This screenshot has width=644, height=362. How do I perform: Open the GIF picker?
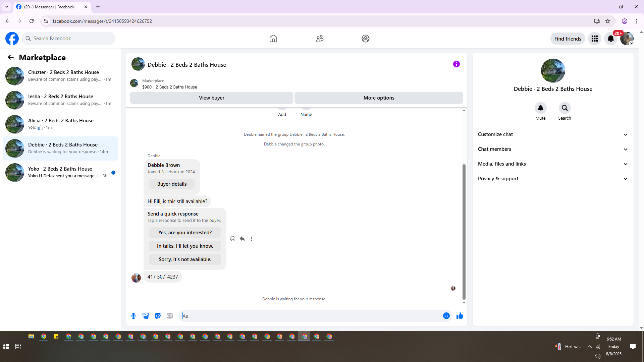pyautogui.click(x=170, y=316)
